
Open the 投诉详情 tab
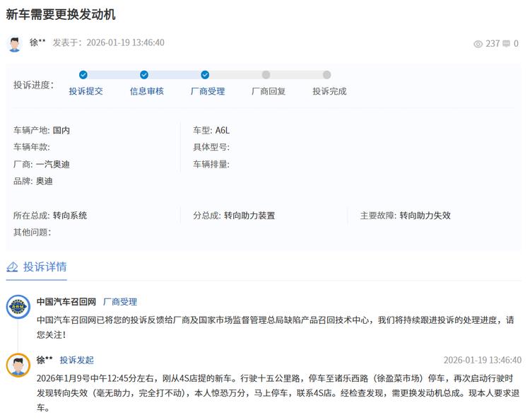[37, 267]
